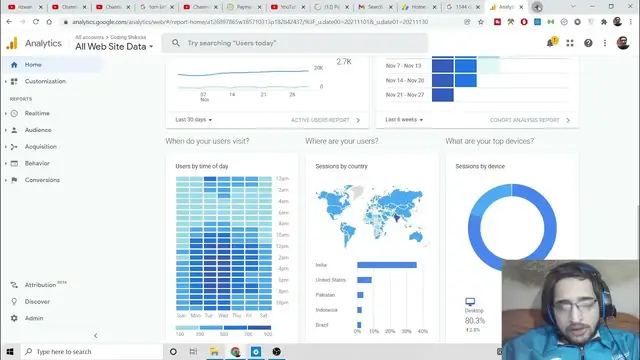Viewport: 640px width, 360px height.
Task: Open the Cohort Analysis Report link
Action: tap(530, 120)
